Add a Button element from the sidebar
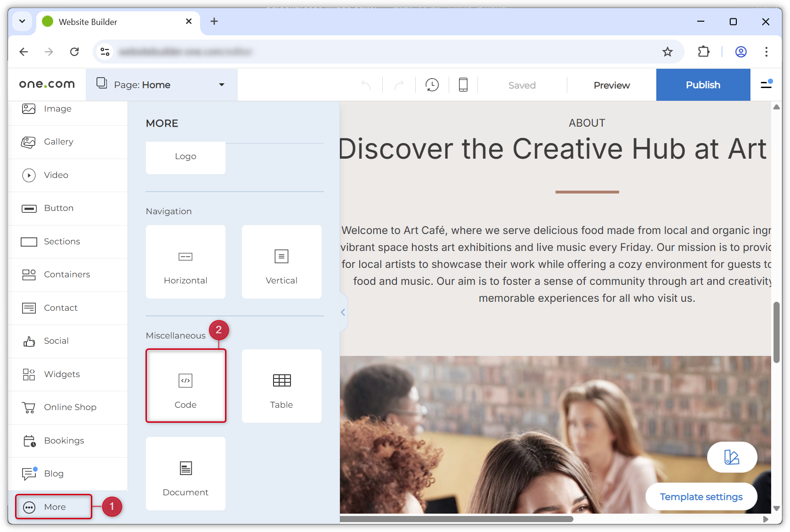Viewport: 790px width, 532px height. (x=58, y=208)
